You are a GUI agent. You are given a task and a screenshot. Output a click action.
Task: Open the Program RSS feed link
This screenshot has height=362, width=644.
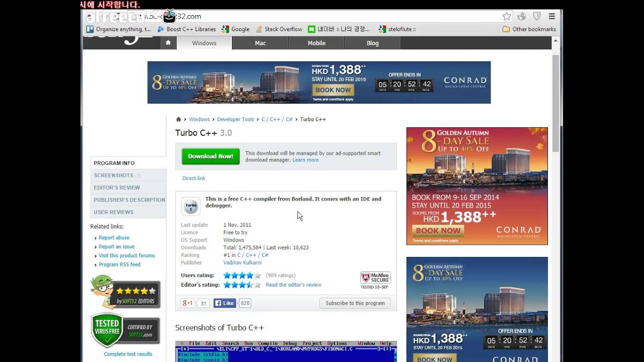pos(119,264)
